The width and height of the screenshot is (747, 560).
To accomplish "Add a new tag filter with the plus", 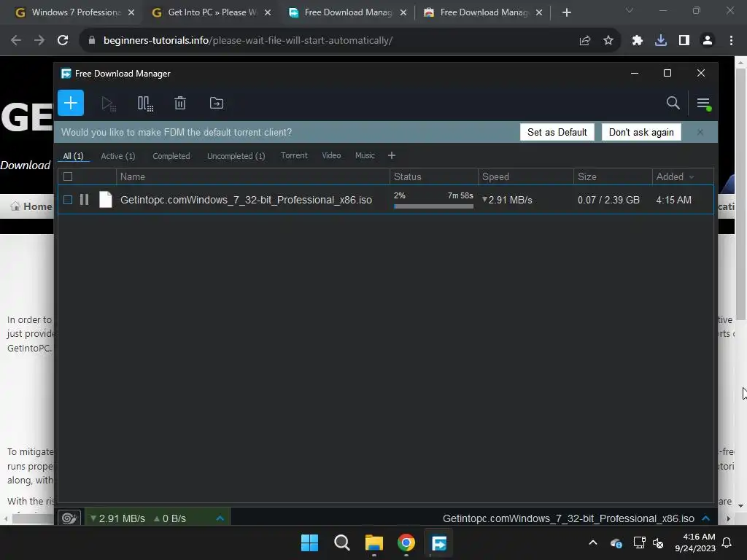I will coord(392,156).
